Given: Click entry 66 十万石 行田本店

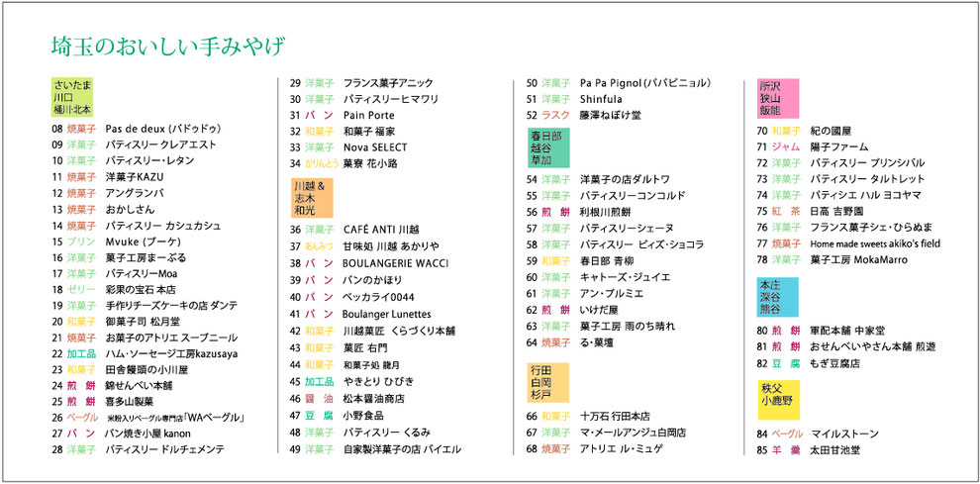Looking at the screenshot, I should click(589, 416).
